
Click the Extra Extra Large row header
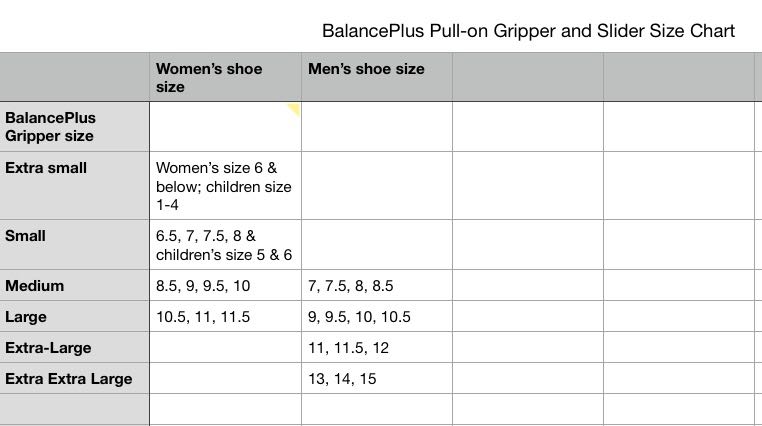75,379
